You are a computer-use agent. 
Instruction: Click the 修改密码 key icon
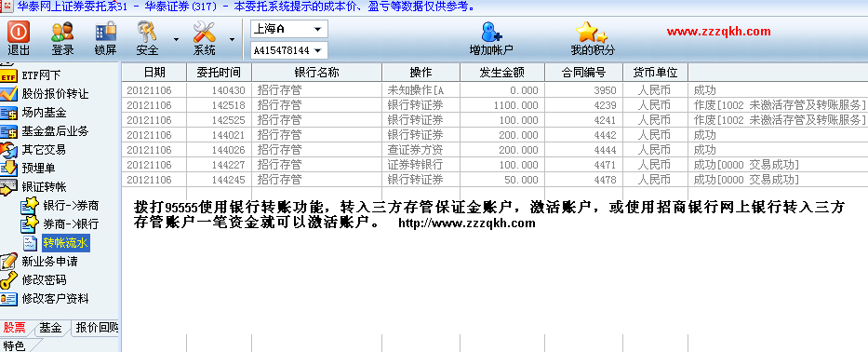point(8,280)
